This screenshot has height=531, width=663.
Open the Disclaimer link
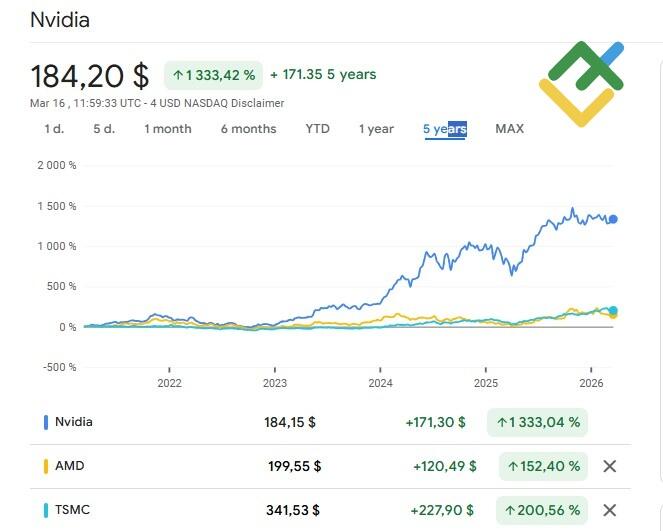(x=258, y=103)
